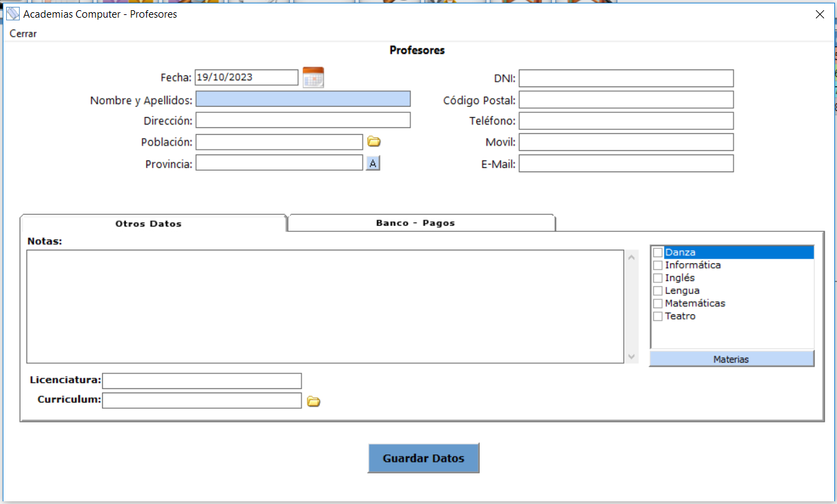Check the Danza subject checkbox
The width and height of the screenshot is (837, 504).
coord(658,252)
